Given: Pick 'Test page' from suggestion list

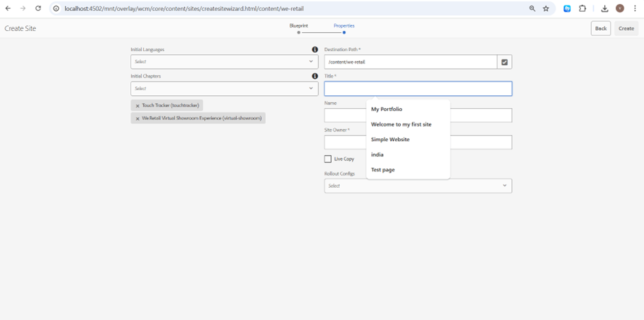Looking at the screenshot, I should tap(383, 169).
